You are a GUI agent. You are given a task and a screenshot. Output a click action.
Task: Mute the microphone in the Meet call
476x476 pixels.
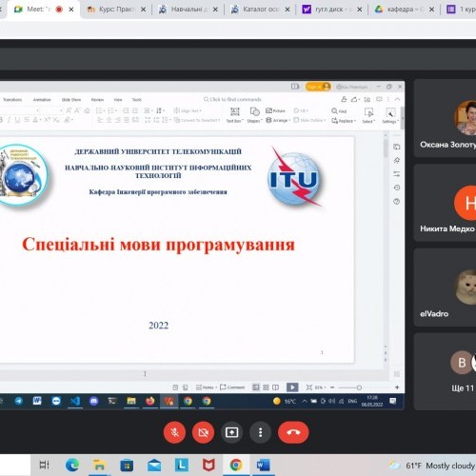(x=174, y=432)
